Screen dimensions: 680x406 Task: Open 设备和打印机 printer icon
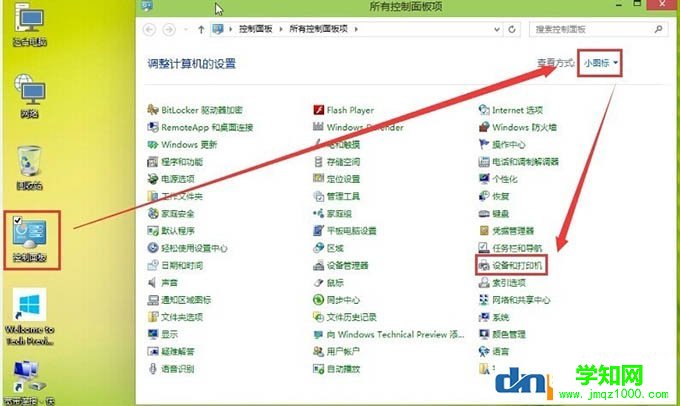[484, 265]
